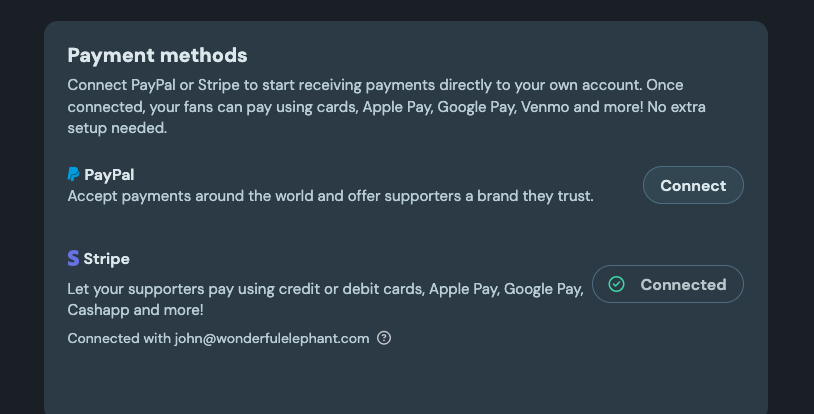
Task: Connect a PayPal account
Action: tap(693, 185)
